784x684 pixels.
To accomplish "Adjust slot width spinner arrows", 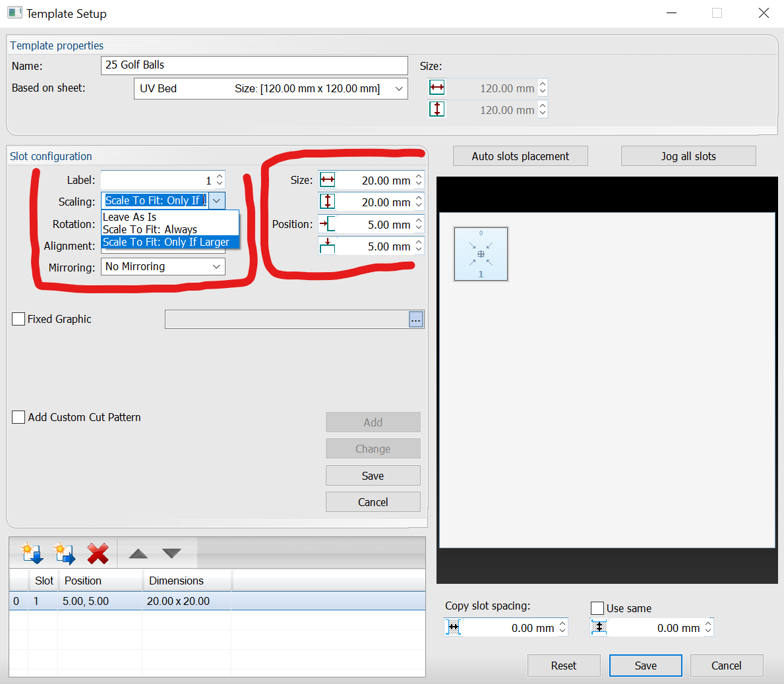I will coord(419,180).
